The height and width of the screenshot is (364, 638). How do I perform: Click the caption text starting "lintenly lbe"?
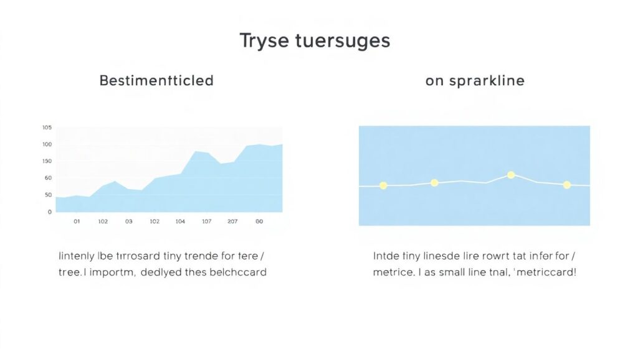pos(163,264)
